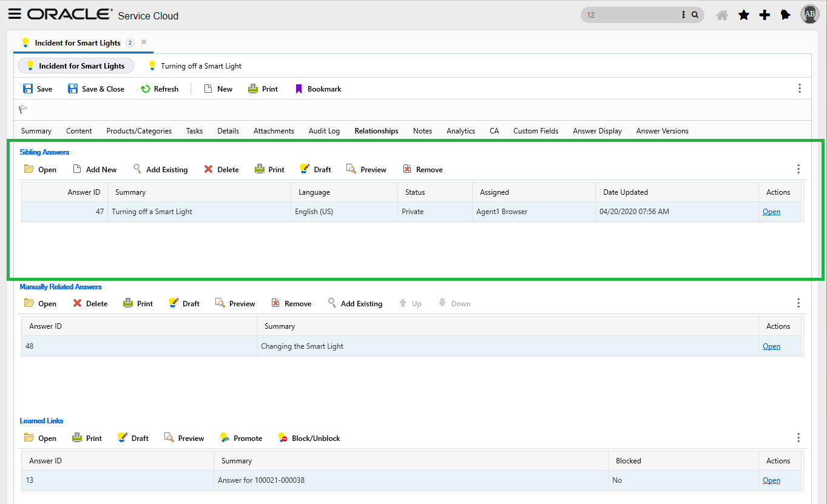This screenshot has width=827, height=504.
Task: Open favorites star icon in header
Action: click(743, 15)
